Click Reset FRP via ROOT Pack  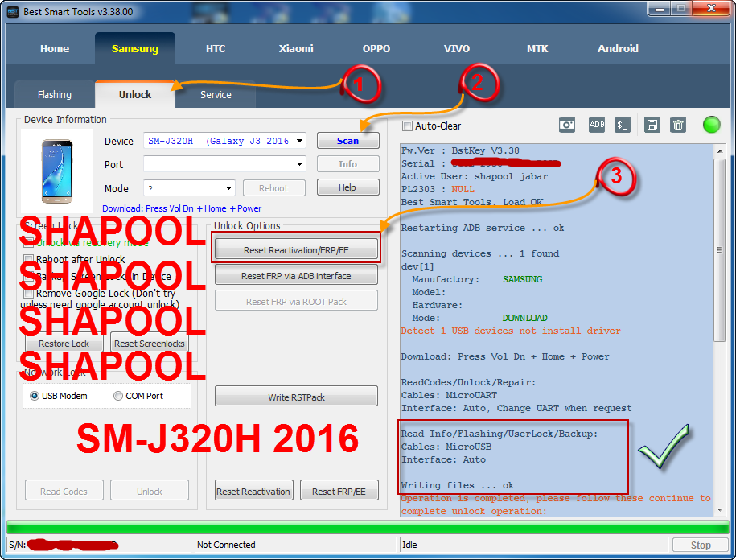[296, 301]
